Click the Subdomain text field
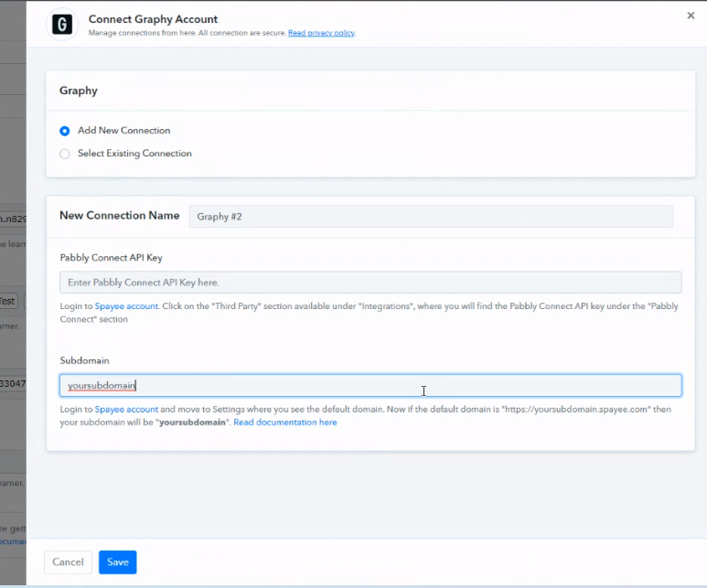Image resolution: width=707 pixels, height=588 pixels. click(370, 386)
